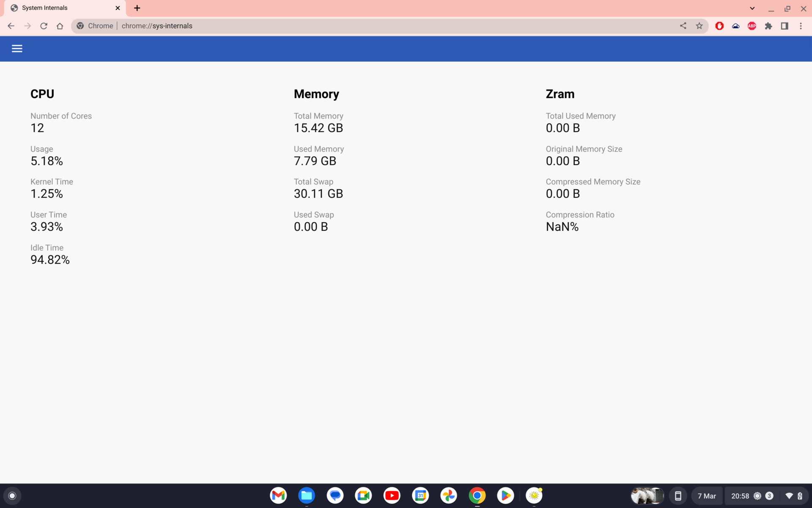The image size is (812, 508).
Task: Open the extensions puzzle icon
Action: [768, 26]
